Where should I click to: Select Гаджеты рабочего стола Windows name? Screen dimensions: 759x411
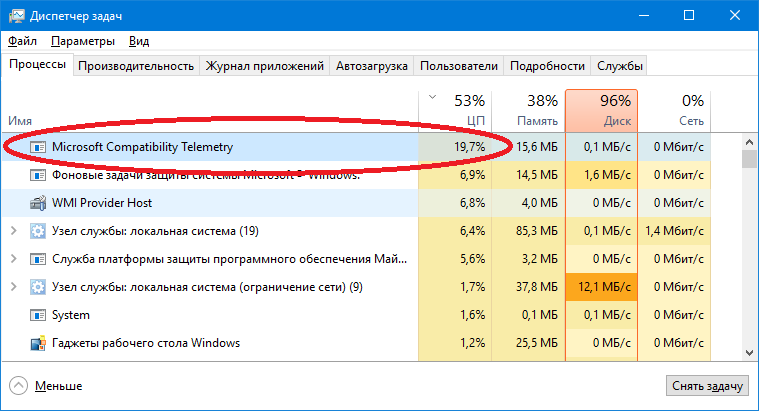pyautogui.click(x=146, y=343)
